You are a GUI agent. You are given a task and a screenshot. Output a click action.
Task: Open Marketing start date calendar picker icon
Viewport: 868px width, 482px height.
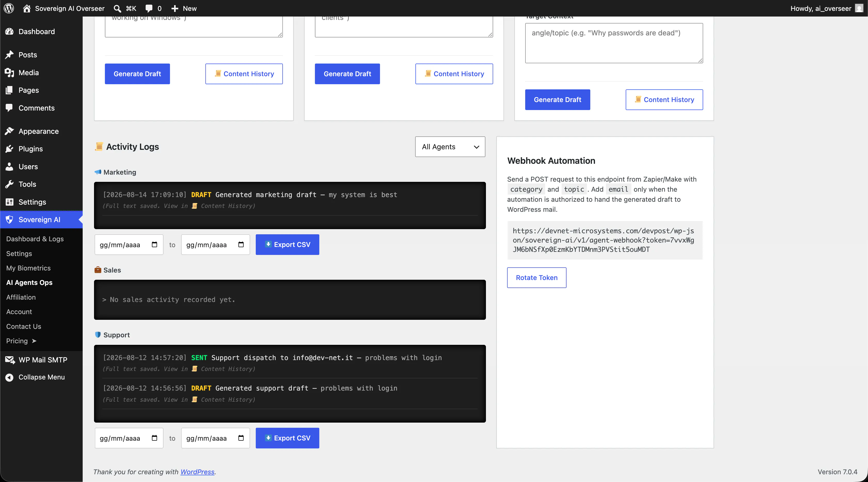click(154, 245)
